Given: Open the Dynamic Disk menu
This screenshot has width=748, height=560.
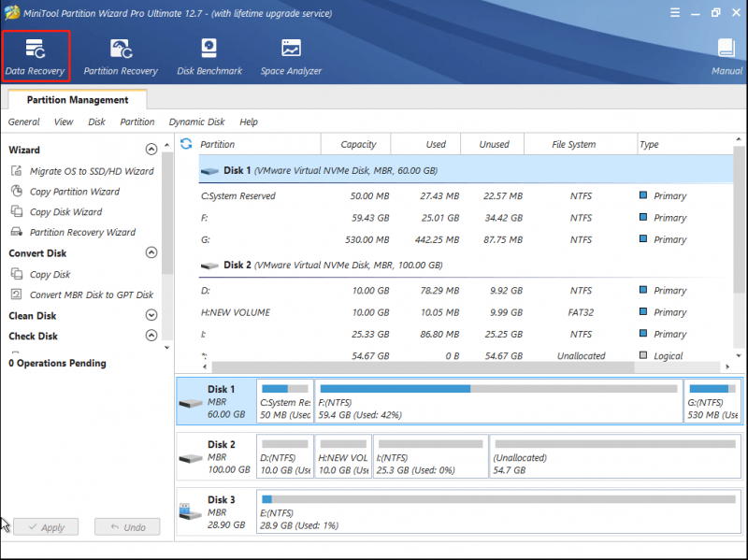Looking at the screenshot, I should click(196, 122).
